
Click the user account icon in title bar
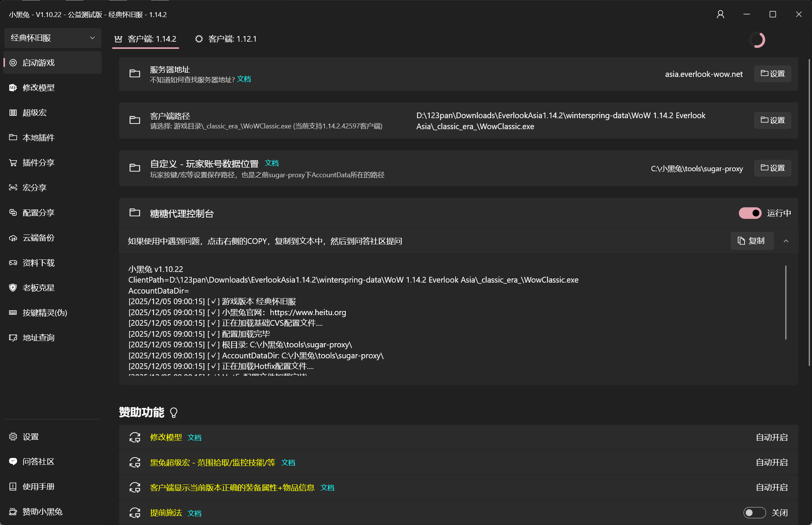(x=720, y=14)
